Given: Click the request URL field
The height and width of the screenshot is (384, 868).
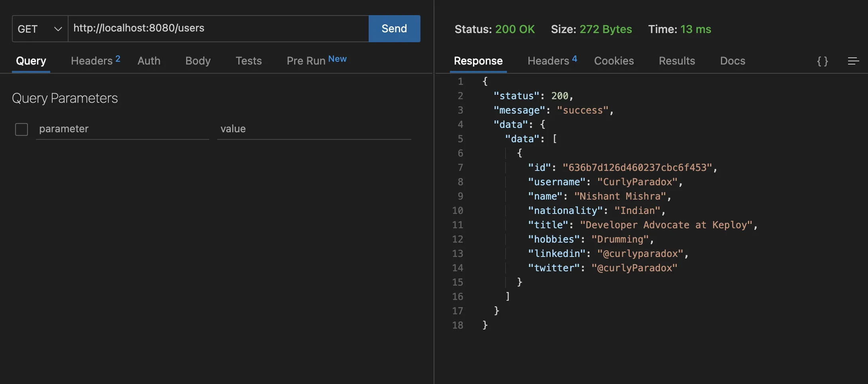Looking at the screenshot, I should tap(218, 29).
